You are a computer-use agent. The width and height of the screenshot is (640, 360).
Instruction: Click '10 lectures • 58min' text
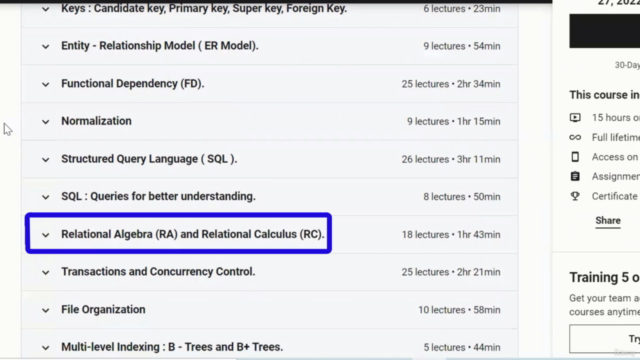(459, 310)
